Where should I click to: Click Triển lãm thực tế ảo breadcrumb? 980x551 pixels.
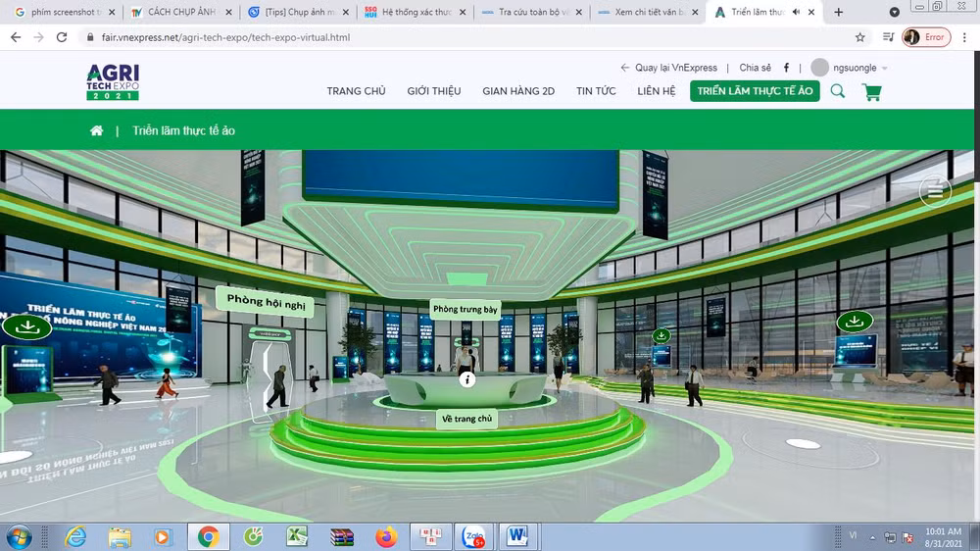pyautogui.click(x=184, y=130)
